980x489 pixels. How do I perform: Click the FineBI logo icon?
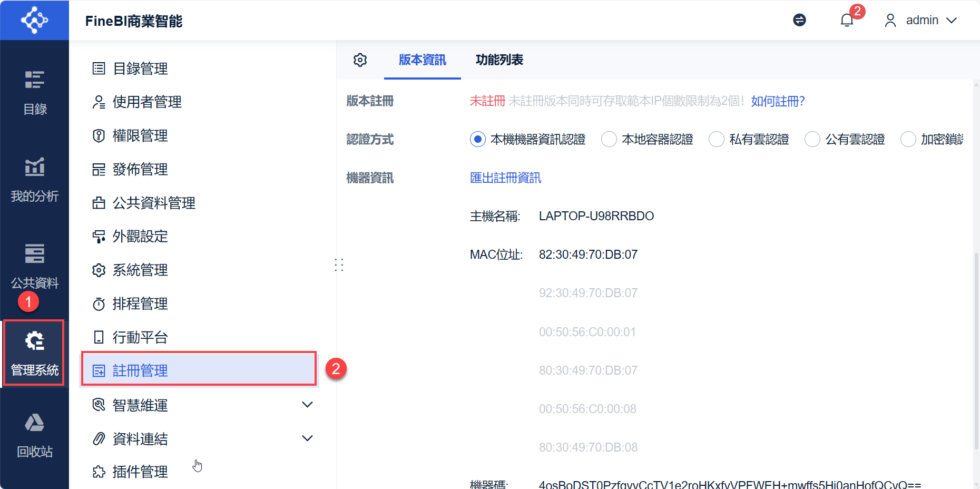(34, 20)
